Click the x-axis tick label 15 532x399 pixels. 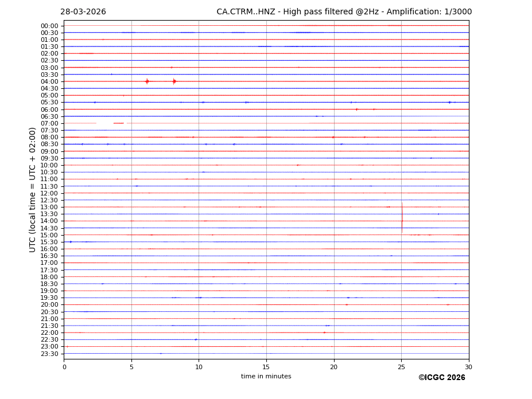point(266,367)
